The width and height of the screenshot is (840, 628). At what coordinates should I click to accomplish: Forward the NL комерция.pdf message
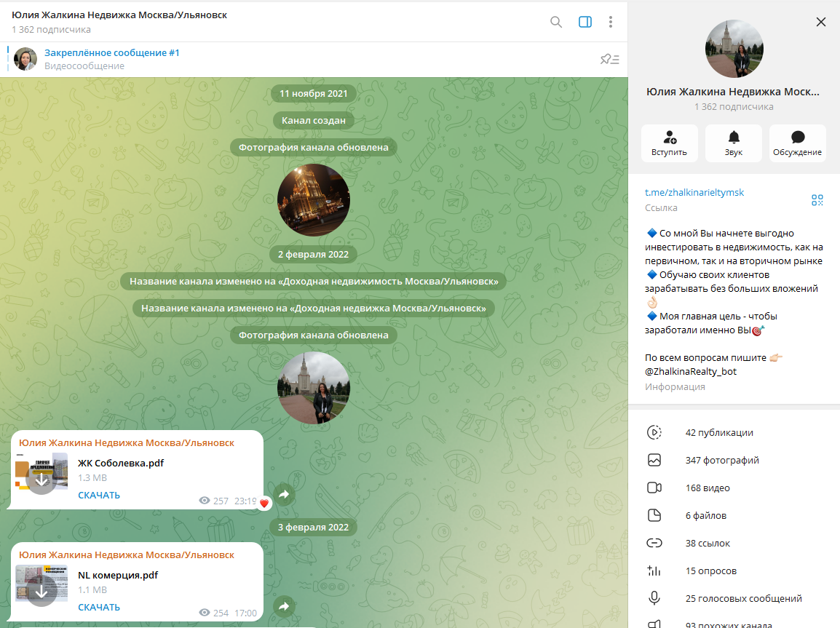(284, 606)
